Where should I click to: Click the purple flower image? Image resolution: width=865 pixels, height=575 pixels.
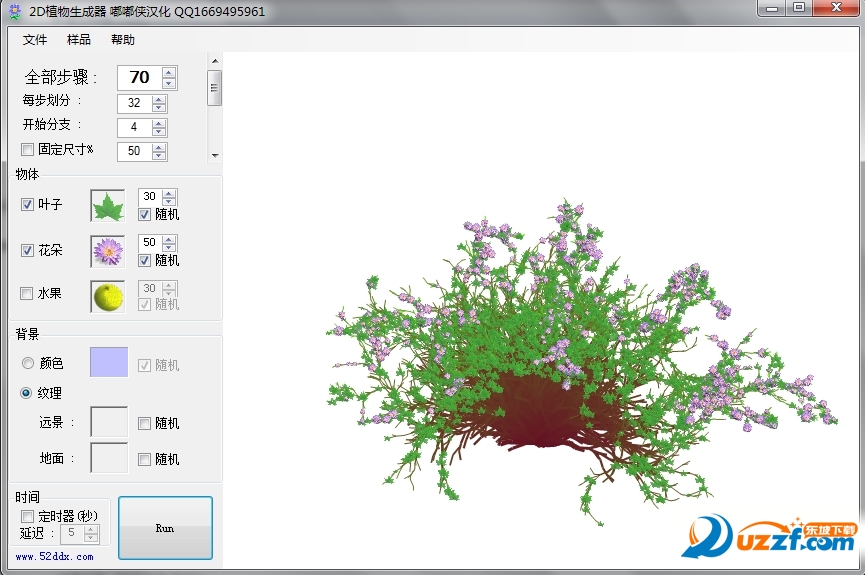tap(108, 251)
